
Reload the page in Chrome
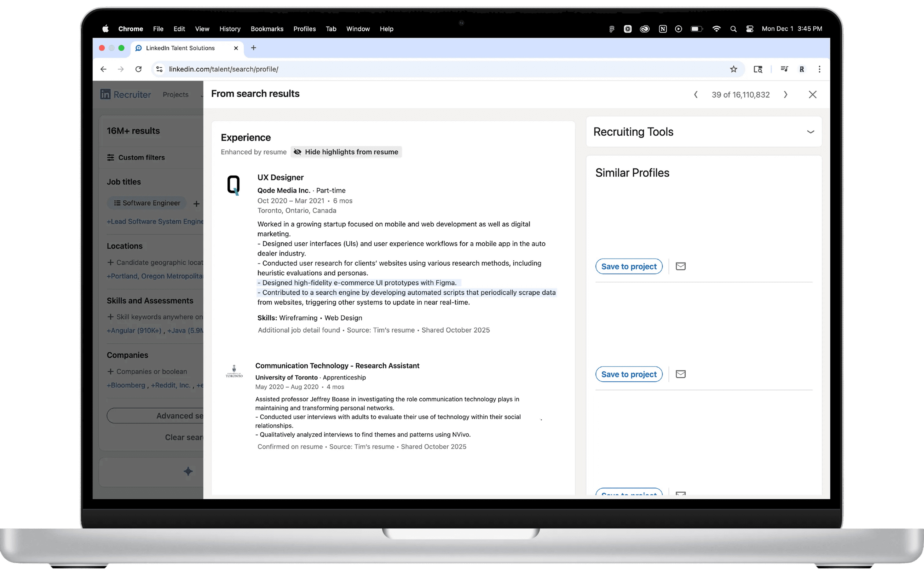pyautogui.click(x=138, y=69)
